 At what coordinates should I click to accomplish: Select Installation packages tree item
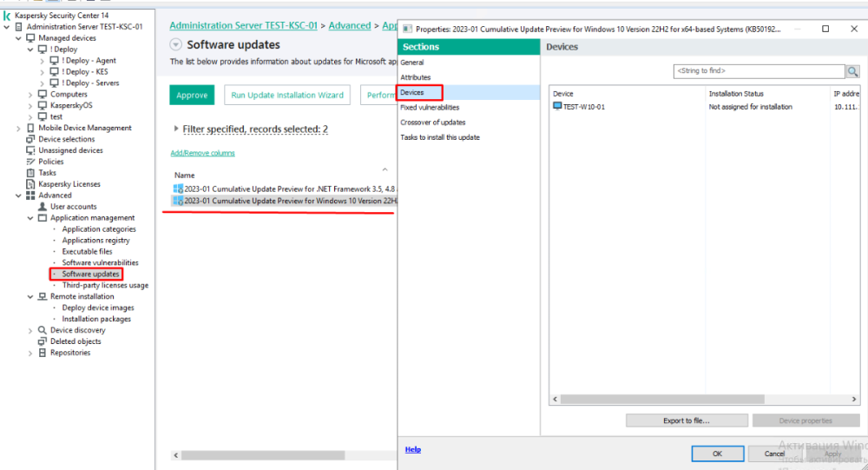pos(96,319)
